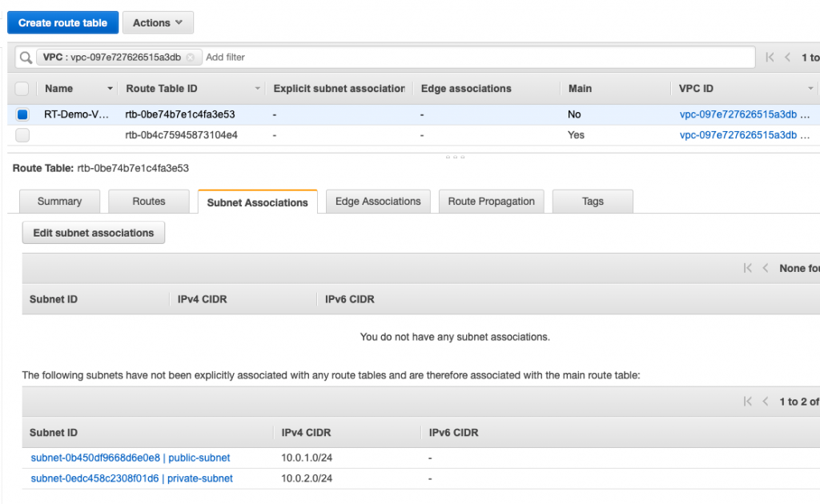Click the Edit subnet associations button
The height and width of the screenshot is (504, 820).
(93, 233)
